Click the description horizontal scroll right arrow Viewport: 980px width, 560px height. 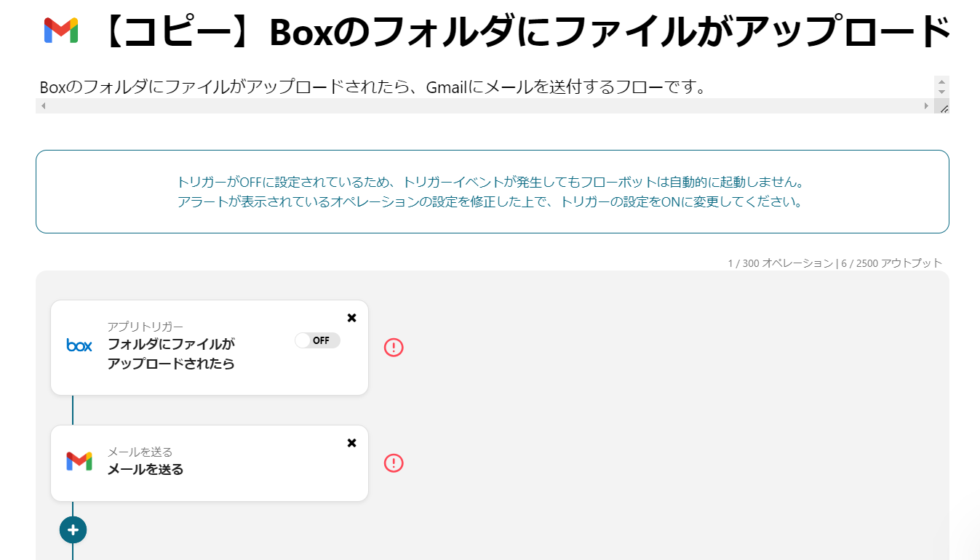[x=926, y=106]
